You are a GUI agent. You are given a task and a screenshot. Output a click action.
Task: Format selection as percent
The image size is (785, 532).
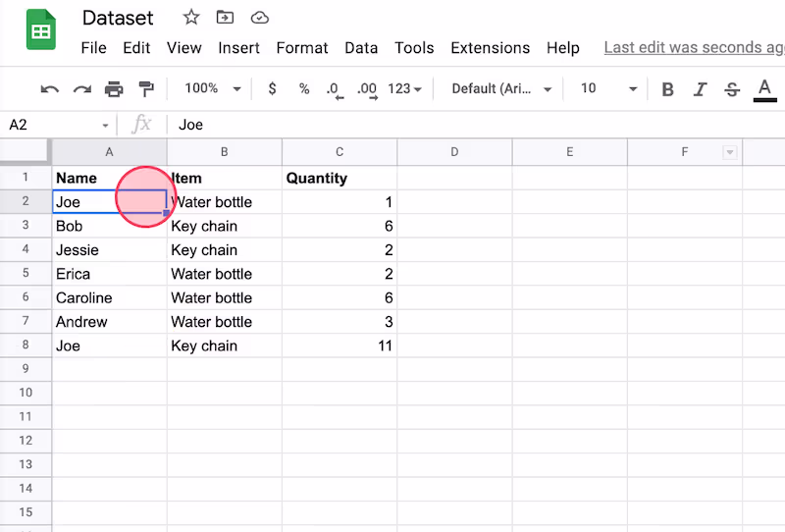(304, 88)
